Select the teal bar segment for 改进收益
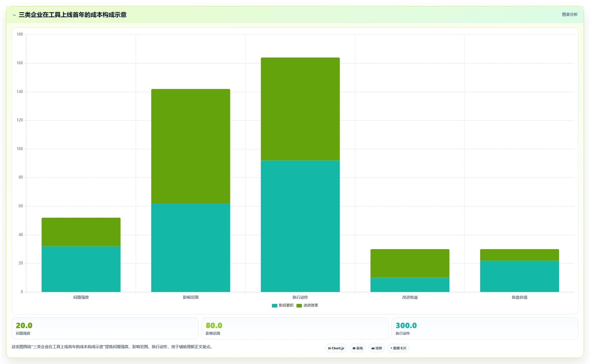 coord(410,285)
